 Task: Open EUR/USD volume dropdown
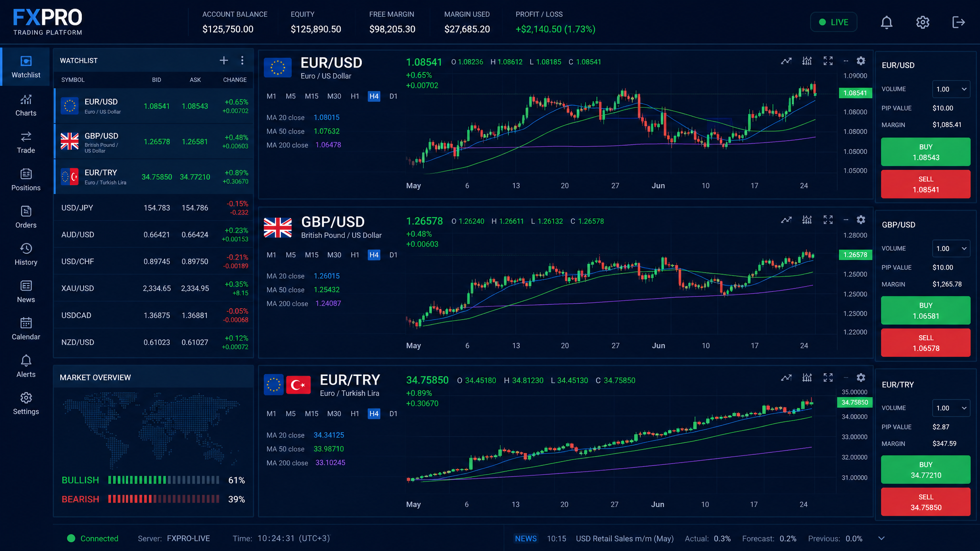click(951, 89)
